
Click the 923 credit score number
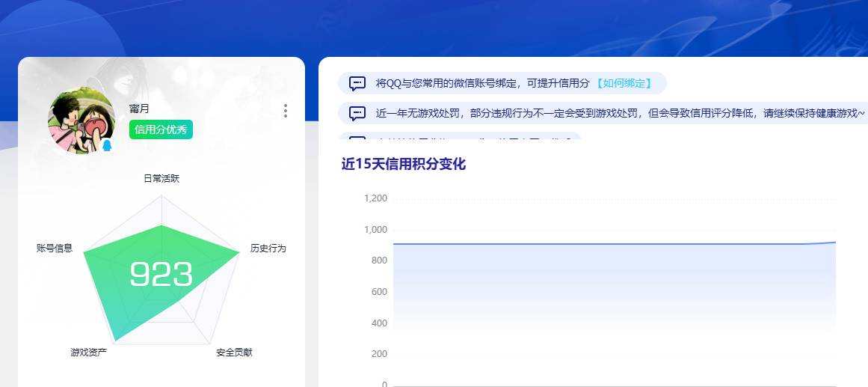(x=161, y=275)
